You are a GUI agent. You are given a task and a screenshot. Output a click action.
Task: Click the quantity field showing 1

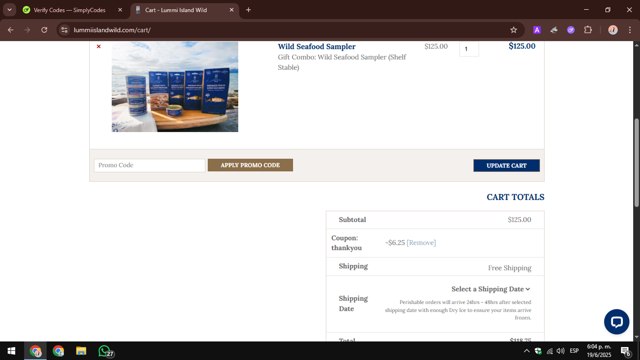pyautogui.click(x=469, y=49)
